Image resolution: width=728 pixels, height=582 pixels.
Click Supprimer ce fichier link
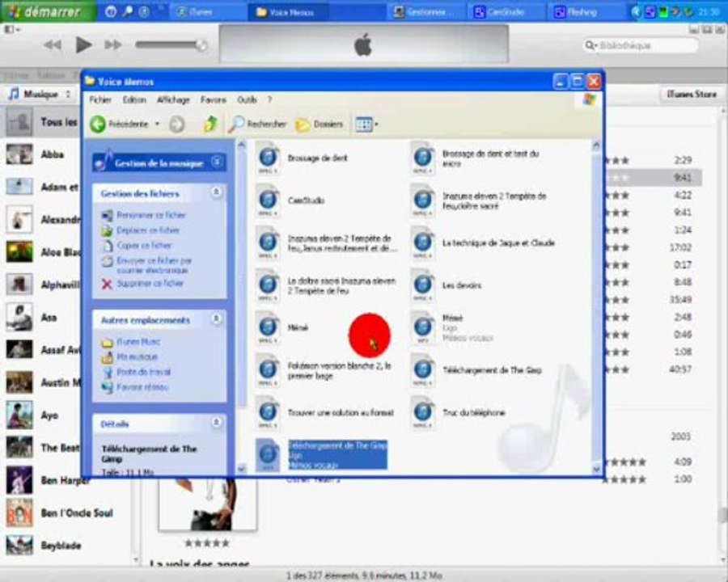(x=150, y=283)
